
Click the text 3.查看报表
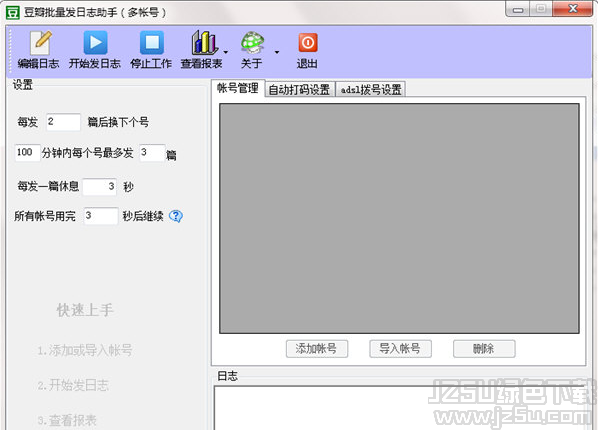point(67,420)
